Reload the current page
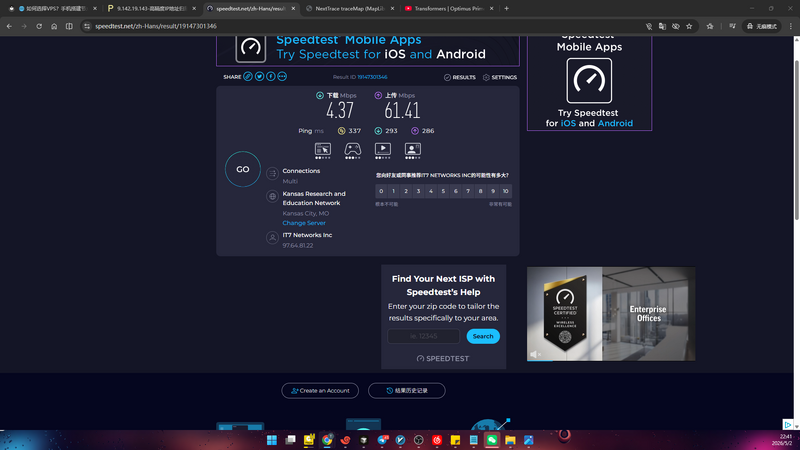Image resolution: width=800 pixels, height=450 pixels. pyautogui.click(x=39, y=26)
